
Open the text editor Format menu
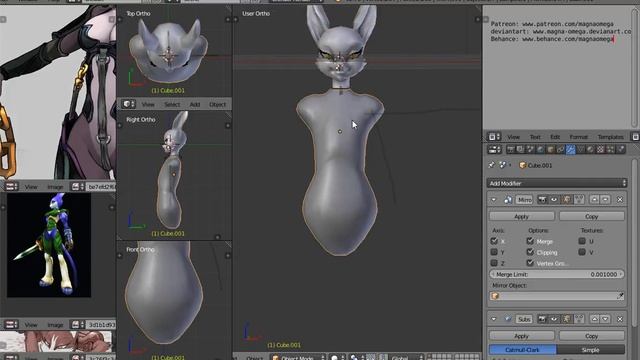click(x=578, y=137)
